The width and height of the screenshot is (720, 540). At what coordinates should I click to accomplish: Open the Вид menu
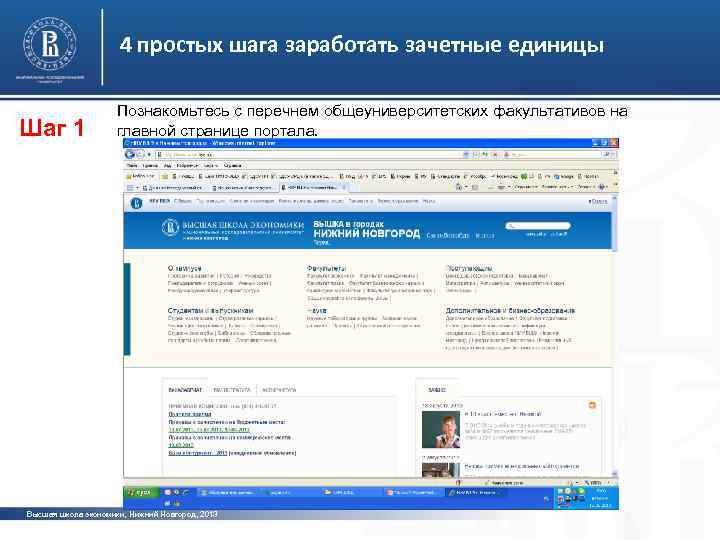click(168, 165)
